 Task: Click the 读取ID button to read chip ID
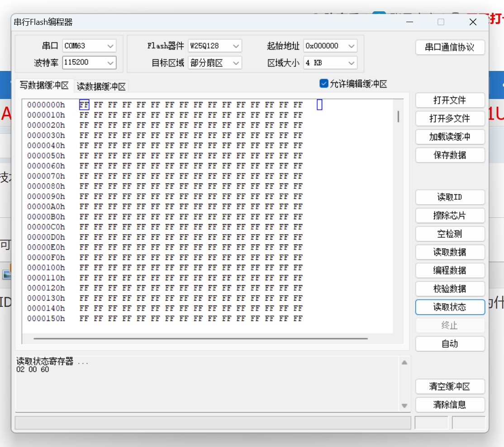tap(450, 197)
